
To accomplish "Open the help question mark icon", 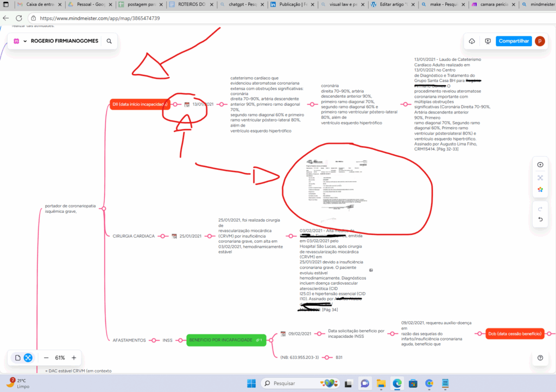I will pos(540,358).
